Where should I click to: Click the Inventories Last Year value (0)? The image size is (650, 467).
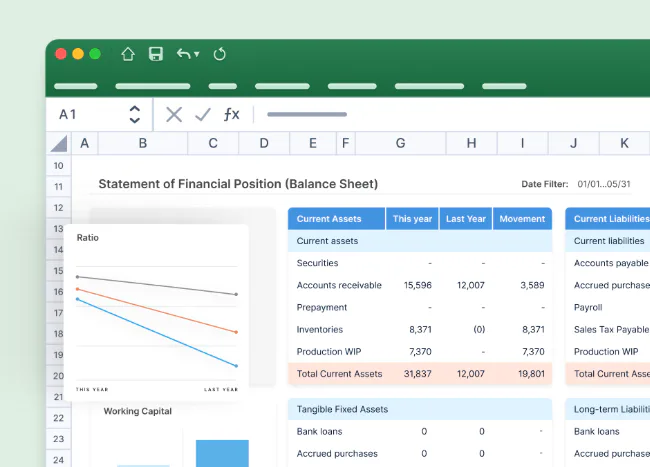coord(479,329)
